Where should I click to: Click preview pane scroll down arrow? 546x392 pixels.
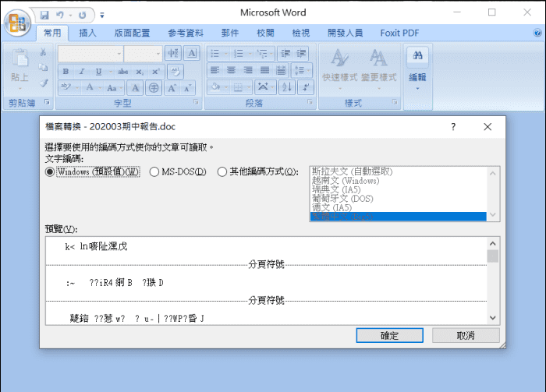[493, 317]
